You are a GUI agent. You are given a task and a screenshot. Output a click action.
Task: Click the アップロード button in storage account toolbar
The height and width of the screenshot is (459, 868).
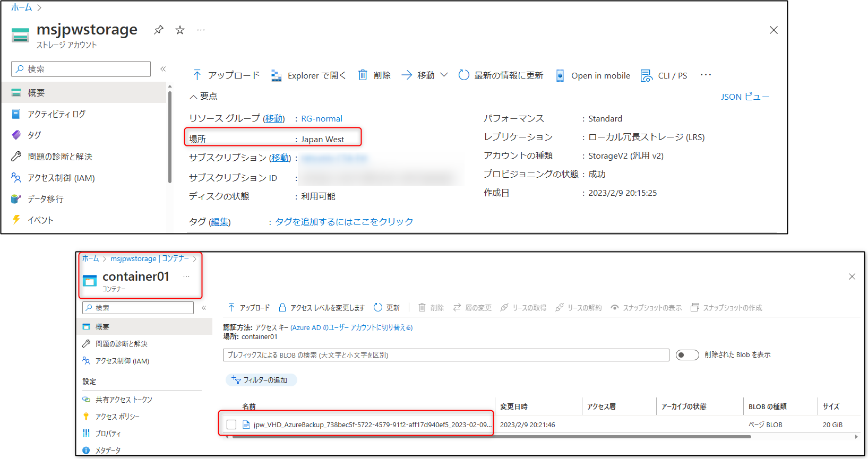click(x=226, y=75)
